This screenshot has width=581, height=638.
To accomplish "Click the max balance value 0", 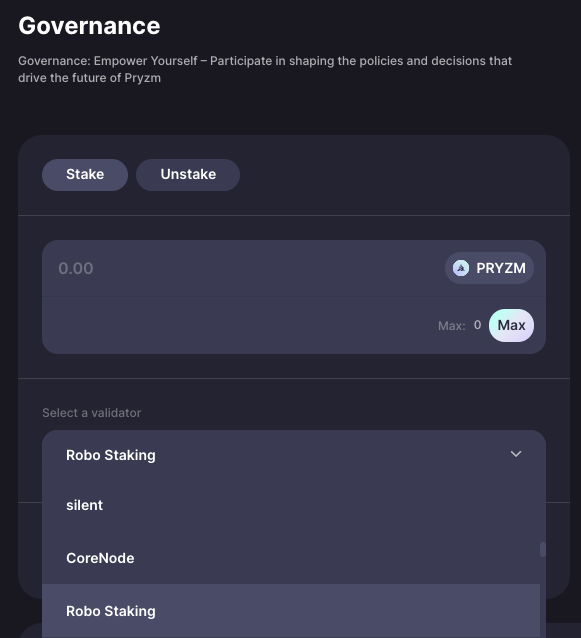I will [x=477, y=325].
